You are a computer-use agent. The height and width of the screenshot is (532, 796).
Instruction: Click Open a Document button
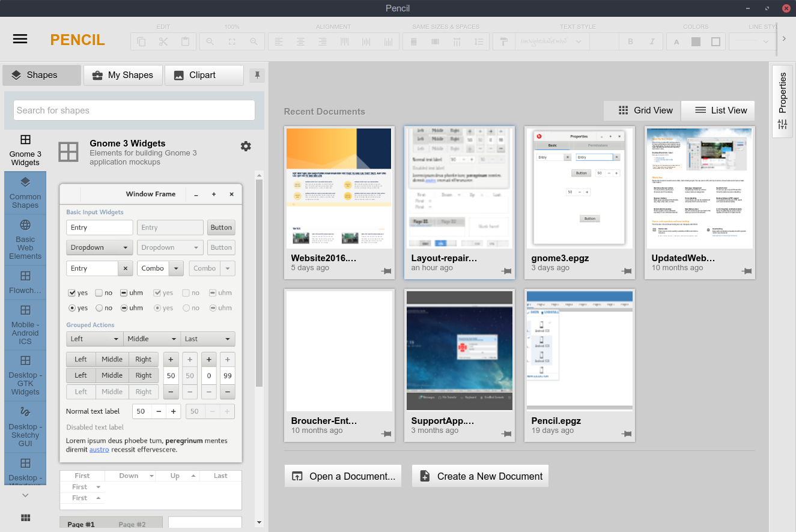[x=343, y=476]
